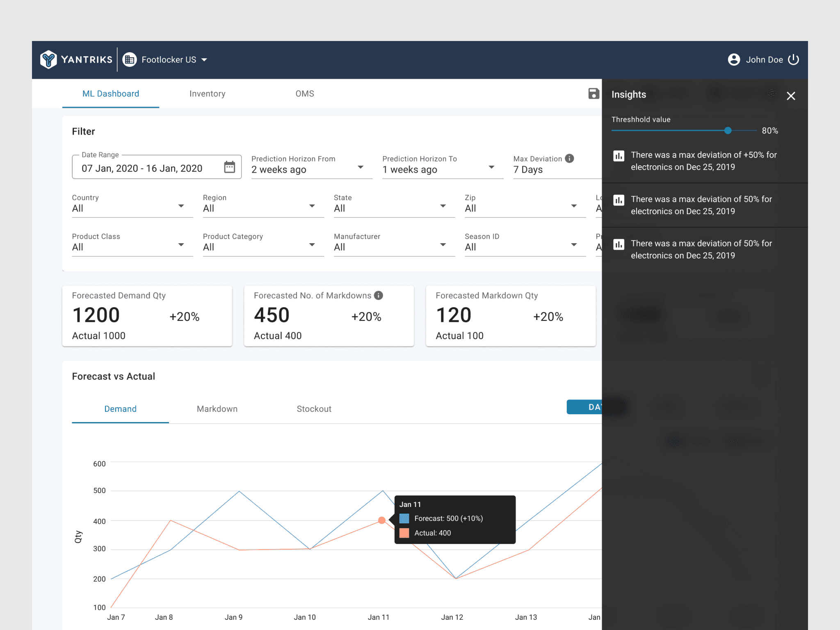840x630 pixels.
Task: Select the Stockout chart tab
Action: coord(314,409)
